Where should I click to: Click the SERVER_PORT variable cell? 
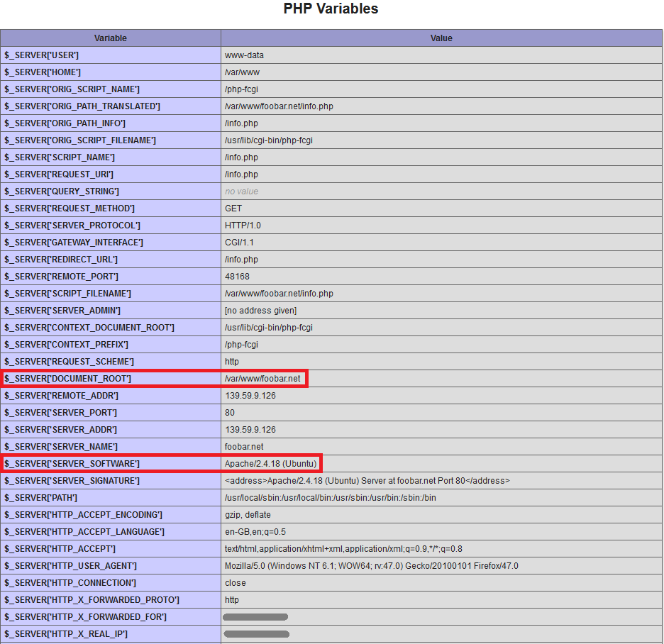[111, 412]
